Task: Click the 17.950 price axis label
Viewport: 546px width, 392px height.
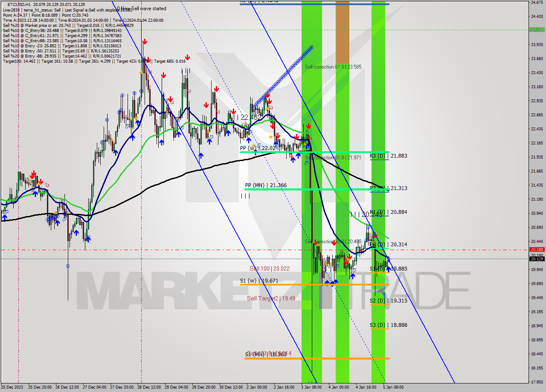Action: tap(537, 382)
